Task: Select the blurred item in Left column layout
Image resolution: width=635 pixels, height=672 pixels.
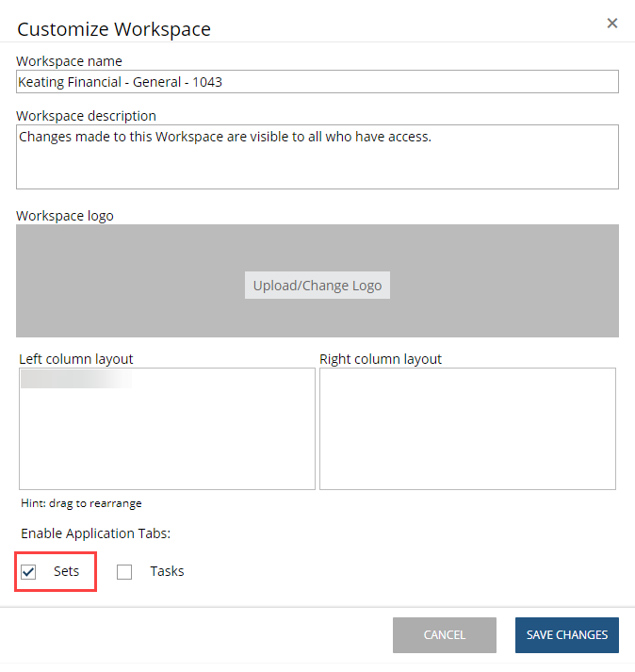Action: click(75, 380)
